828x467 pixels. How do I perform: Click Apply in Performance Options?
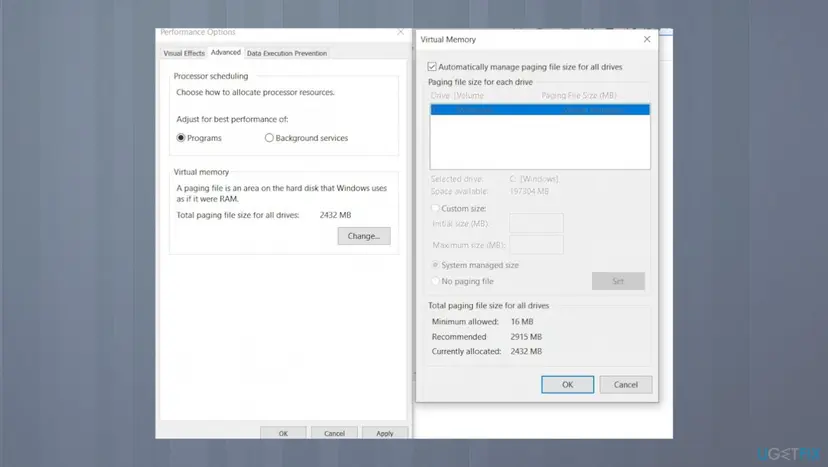tap(385, 433)
